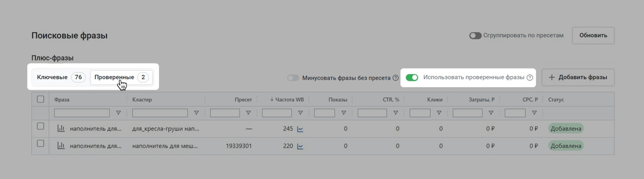Click the Обновить button
Screen dimensions: 644x179
click(593, 35)
